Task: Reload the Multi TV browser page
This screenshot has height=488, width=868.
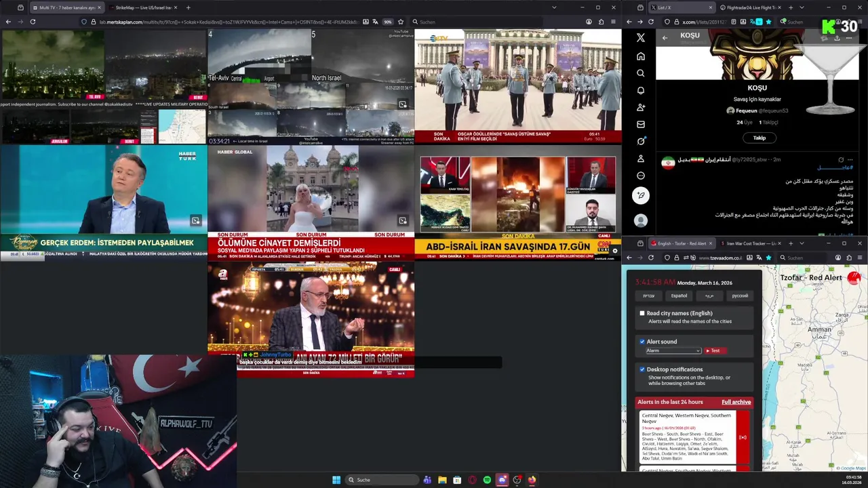Action: (x=33, y=22)
